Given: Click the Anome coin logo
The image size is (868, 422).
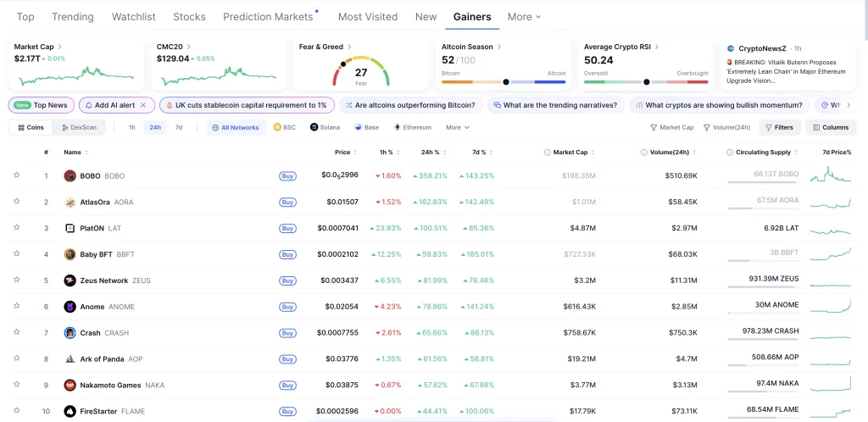Looking at the screenshot, I should pyautogui.click(x=70, y=307).
